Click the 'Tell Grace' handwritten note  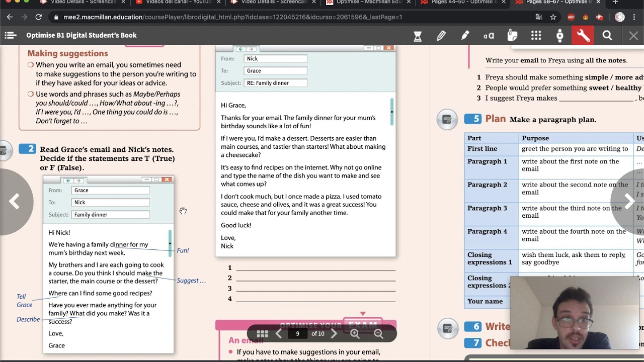click(x=24, y=301)
